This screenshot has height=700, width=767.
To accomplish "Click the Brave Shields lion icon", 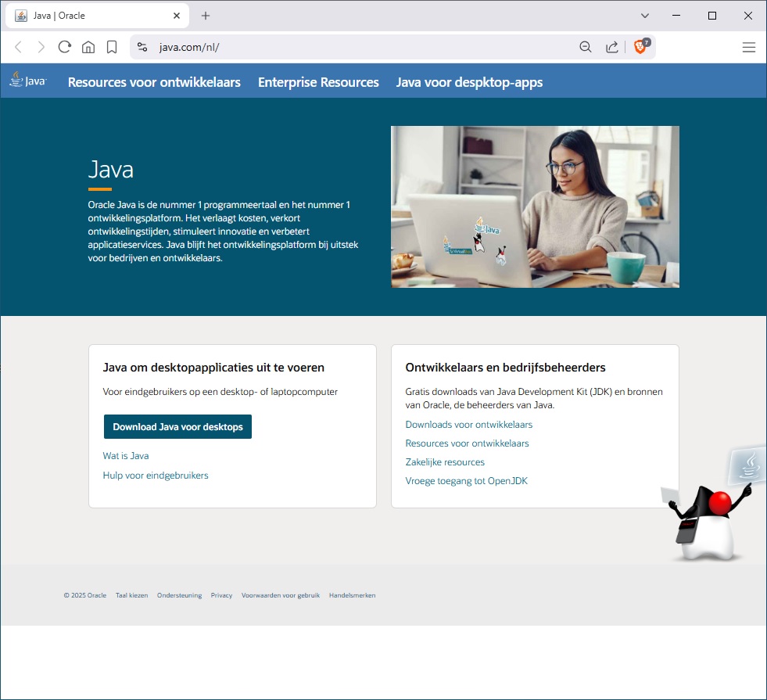I will tap(640, 47).
